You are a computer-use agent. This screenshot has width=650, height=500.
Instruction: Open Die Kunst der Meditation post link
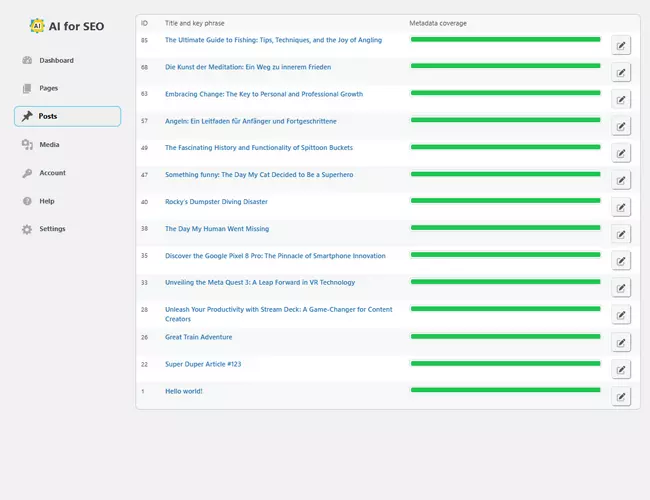[x=248, y=67]
